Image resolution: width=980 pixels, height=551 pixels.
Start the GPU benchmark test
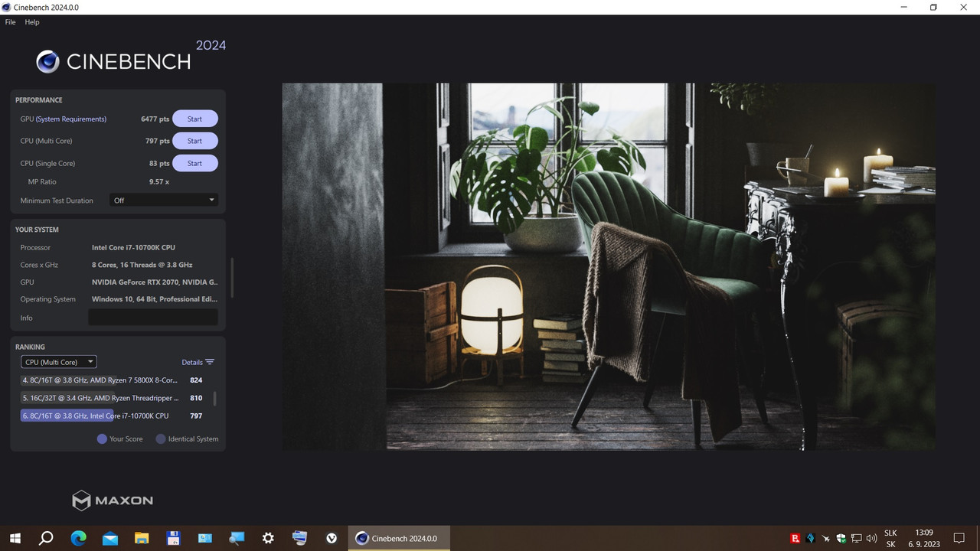pos(195,119)
